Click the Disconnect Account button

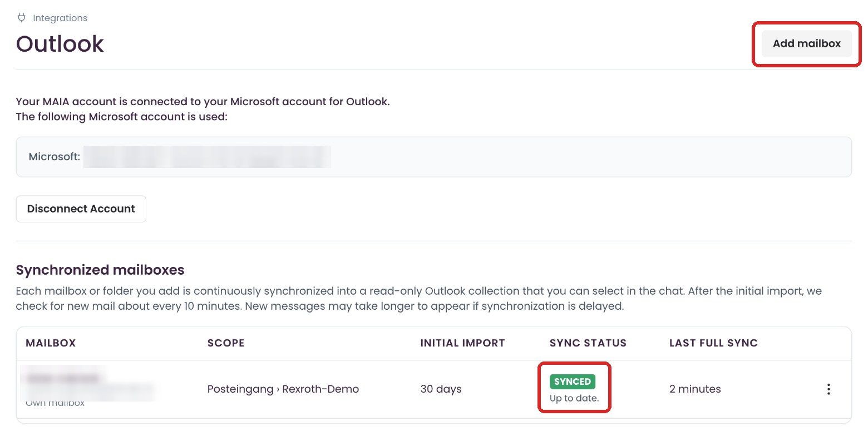[x=81, y=209]
